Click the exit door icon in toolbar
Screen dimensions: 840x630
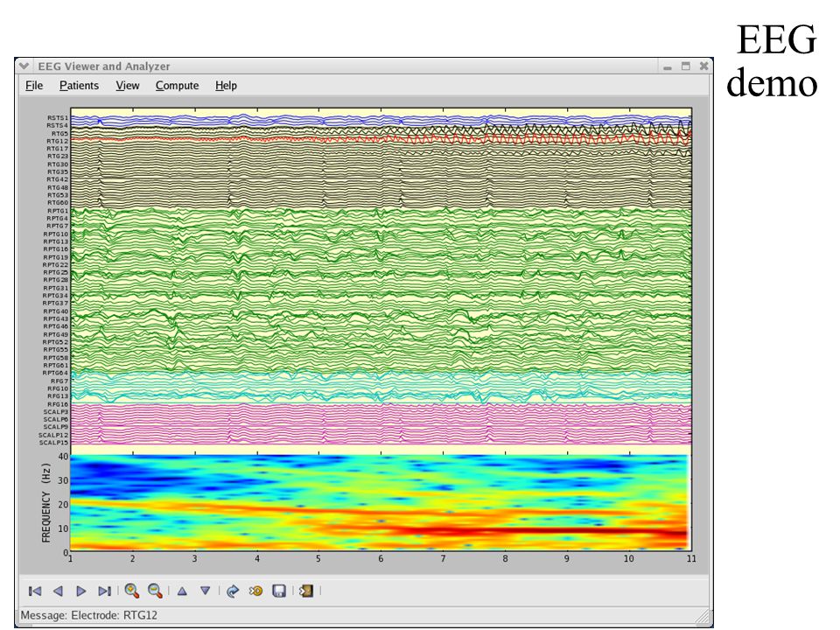[306, 591]
